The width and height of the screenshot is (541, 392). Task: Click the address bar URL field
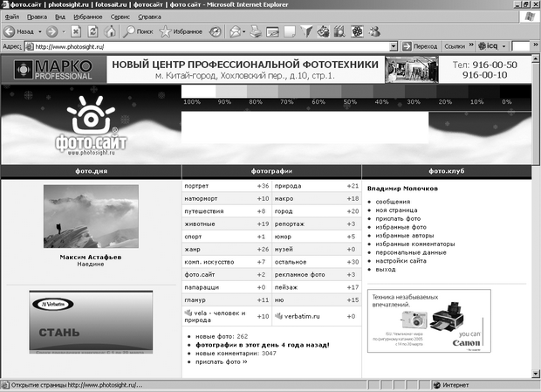pos(212,46)
